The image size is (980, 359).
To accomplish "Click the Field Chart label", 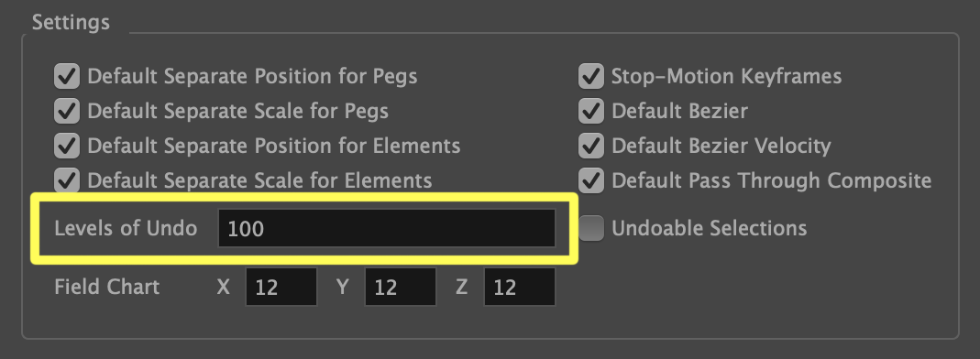I will tap(107, 288).
